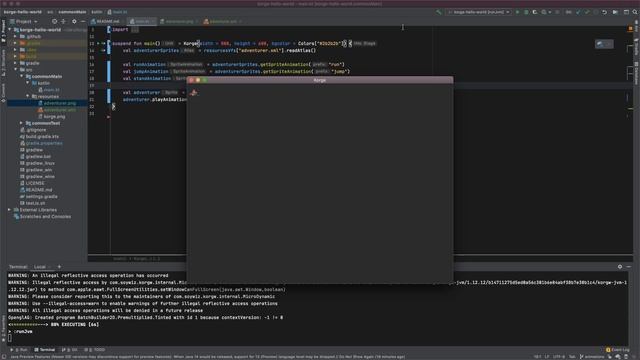Expand External Libraries node
640x360 pixels.
coord(10,210)
